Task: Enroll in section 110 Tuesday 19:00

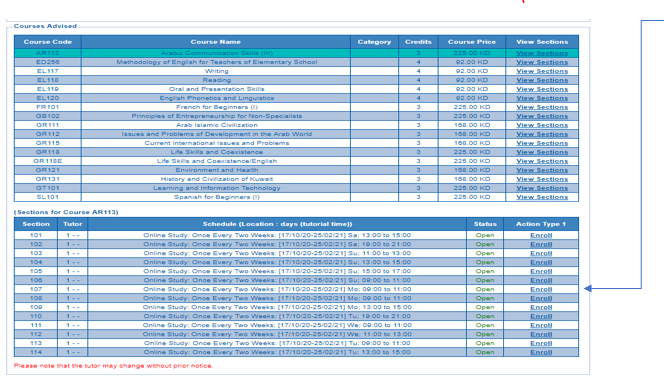Action: [541, 316]
